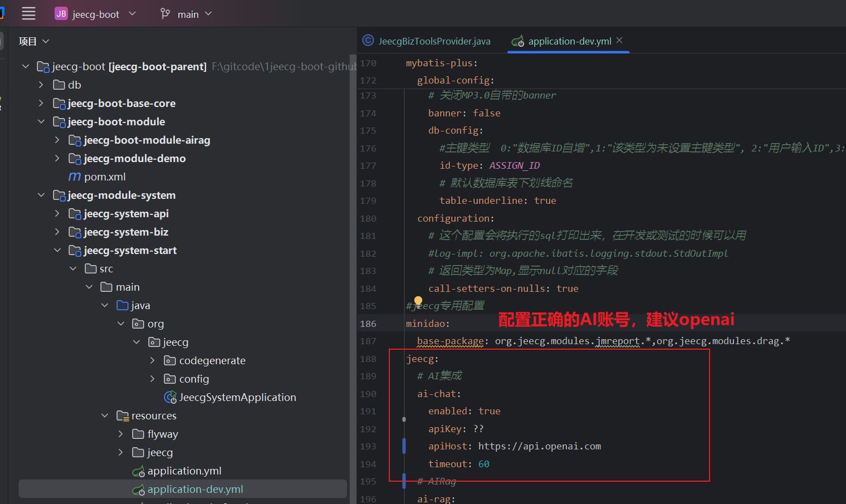Click the flyway folder icon

pyautogui.click(x=138, y=434)
